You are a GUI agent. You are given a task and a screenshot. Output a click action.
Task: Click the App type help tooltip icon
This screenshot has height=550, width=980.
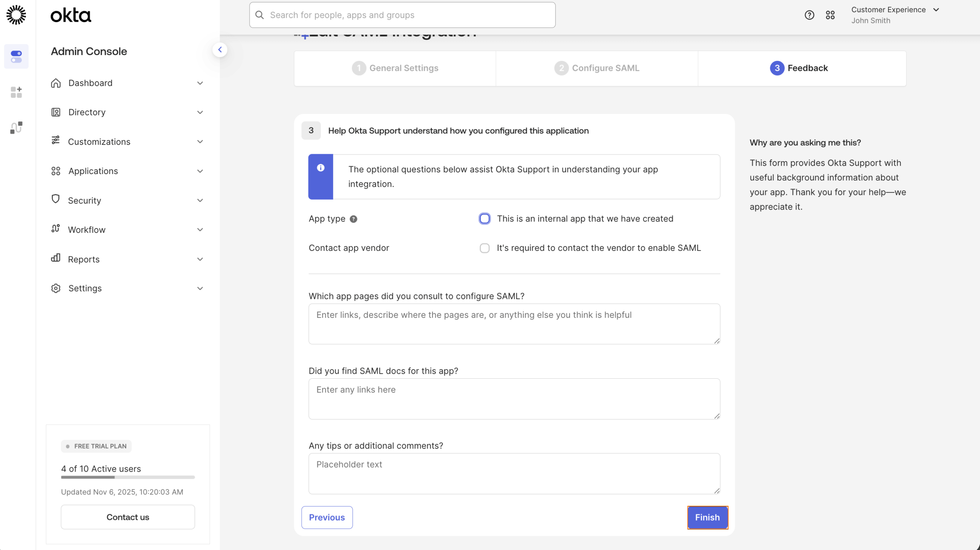(353, 219)
